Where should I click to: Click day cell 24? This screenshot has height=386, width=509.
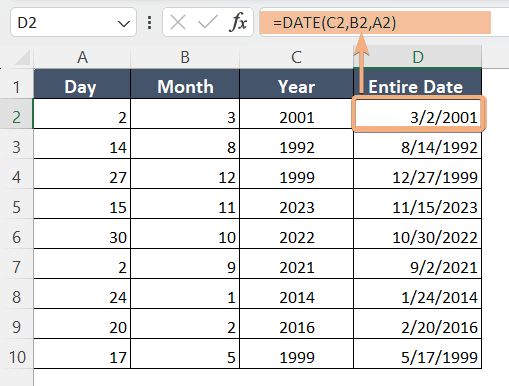coord(82,294)
